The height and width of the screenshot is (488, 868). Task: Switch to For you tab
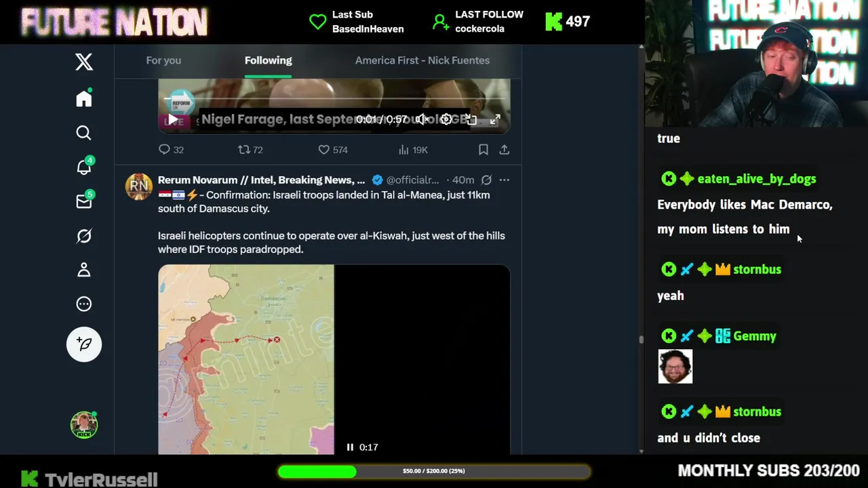(163, 60)
